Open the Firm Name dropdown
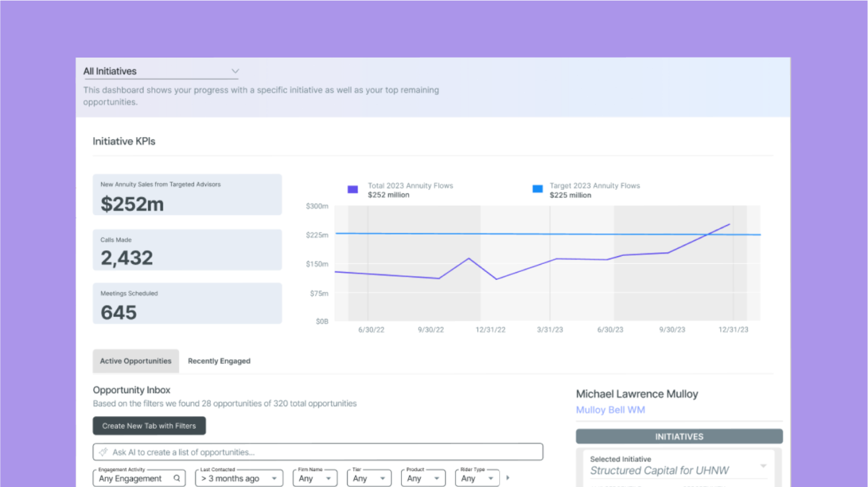The height and width of the screenshot is (487, 868). pos(315,478)
